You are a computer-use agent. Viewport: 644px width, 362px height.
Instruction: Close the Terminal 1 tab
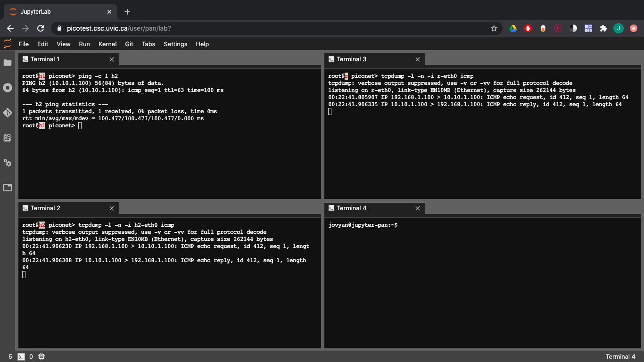pos(112,59)
